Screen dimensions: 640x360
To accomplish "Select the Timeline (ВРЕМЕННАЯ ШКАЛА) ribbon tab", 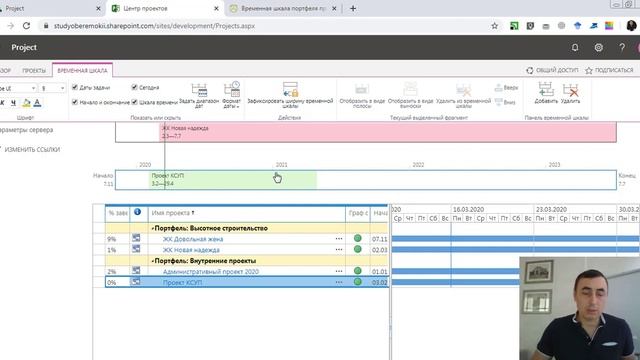I will [82, 71].
